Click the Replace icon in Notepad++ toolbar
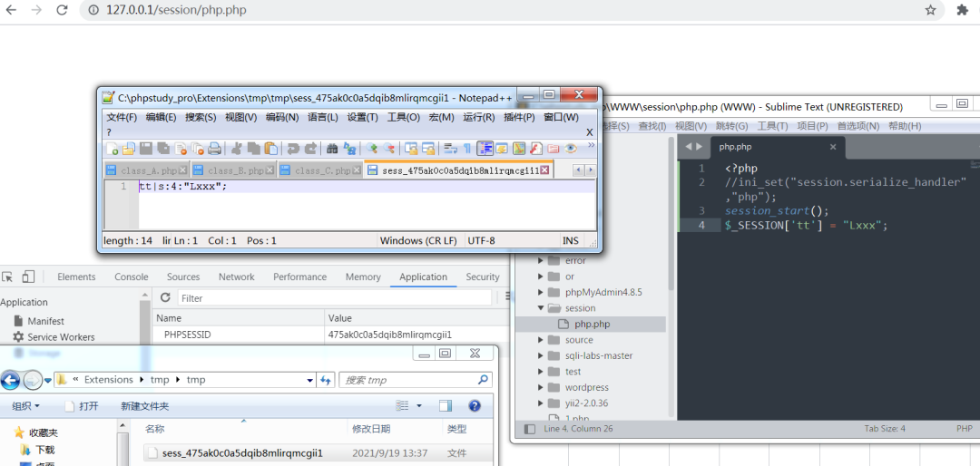980x466 pixels. coord(349,149)
